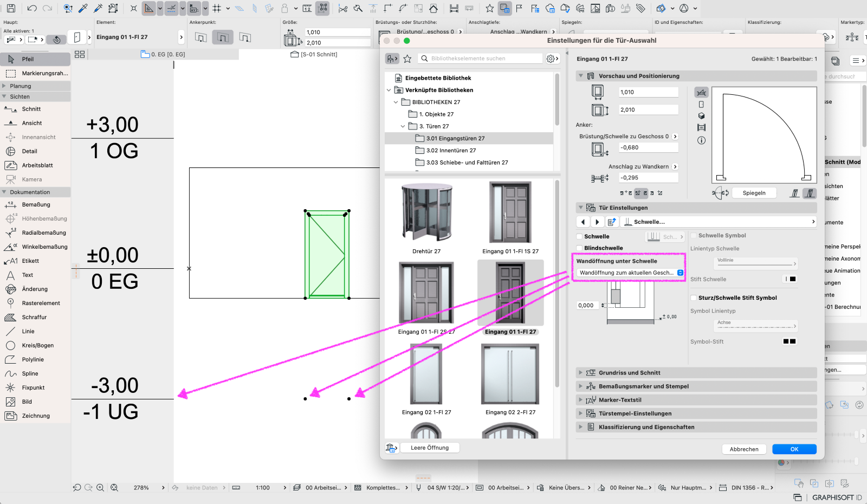Click the save icon in the toolbar
The image size is (867, 504).
[11, 8]
